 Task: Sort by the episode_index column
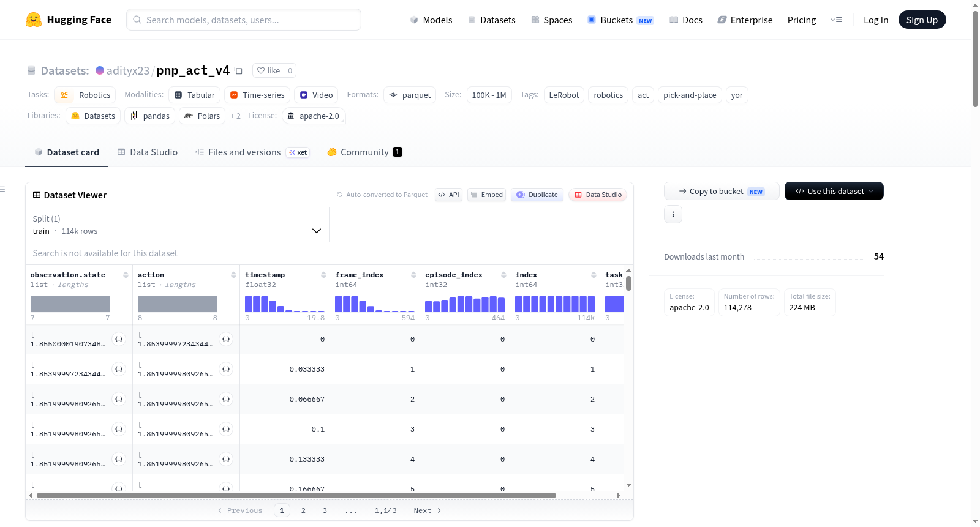click(x=503, y=275)
